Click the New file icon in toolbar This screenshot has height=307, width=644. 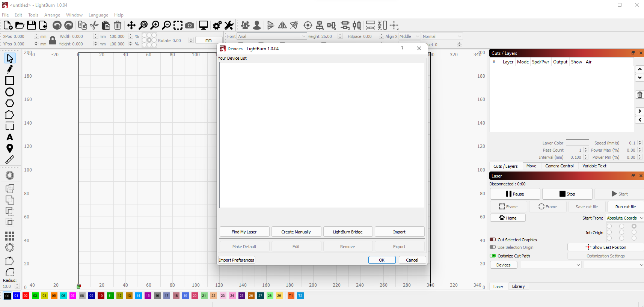(x=8, y=25)
